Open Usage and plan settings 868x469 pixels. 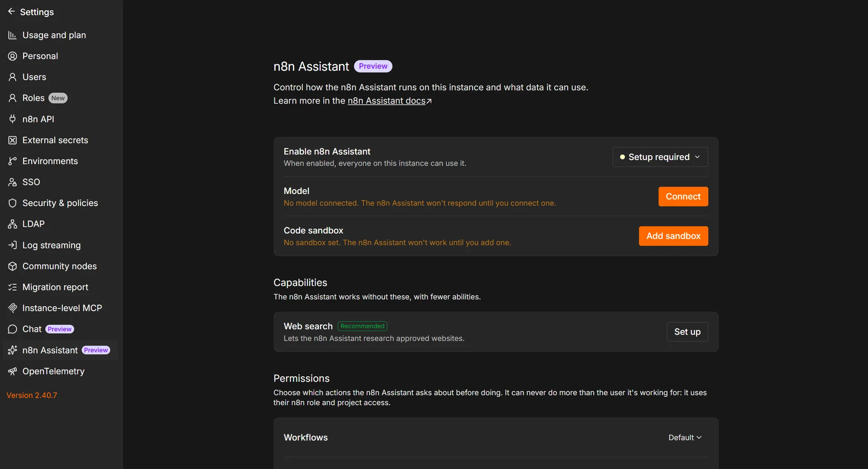[x=61, y=35]
